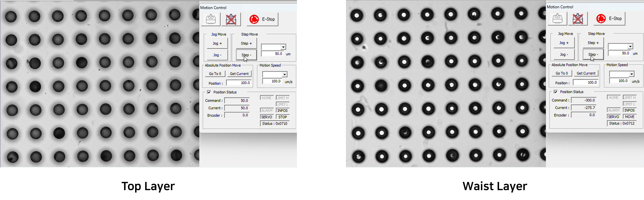Hit the red E-Stop button in left panel
Screen dimensions: 644x200
pos(262,20)
